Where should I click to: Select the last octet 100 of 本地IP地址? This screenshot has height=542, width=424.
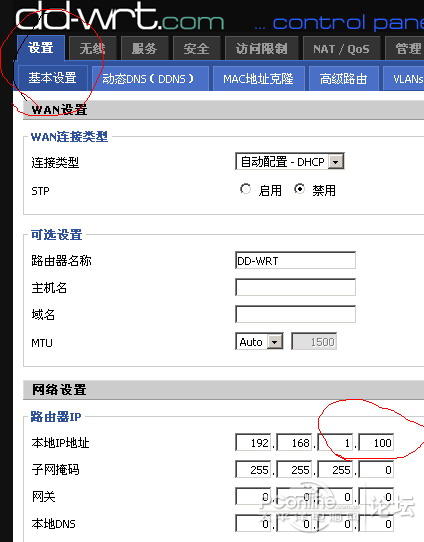point(376,442)
